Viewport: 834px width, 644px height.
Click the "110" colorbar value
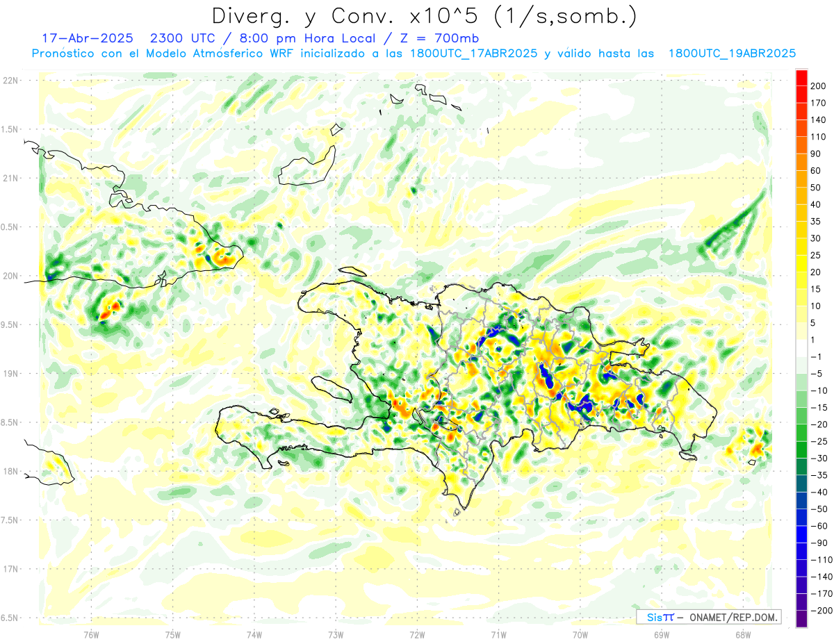(x=819, y=137)
